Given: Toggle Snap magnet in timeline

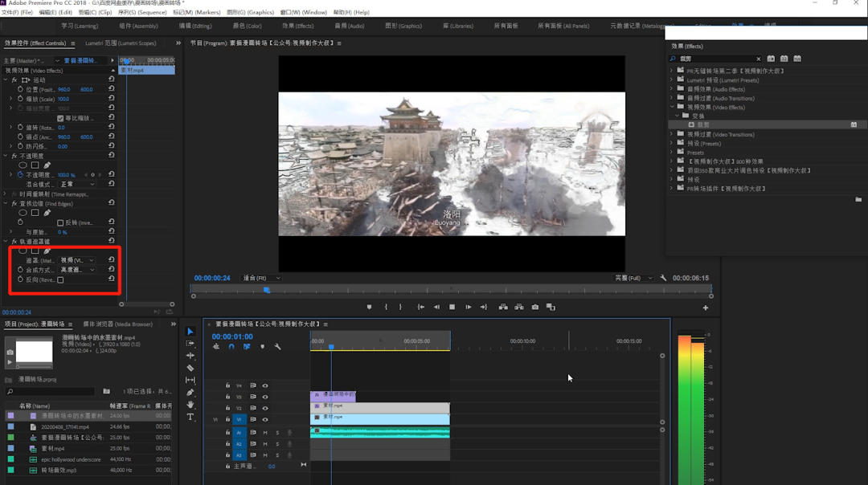Looking at the screenshot, I should coord(231,347).
